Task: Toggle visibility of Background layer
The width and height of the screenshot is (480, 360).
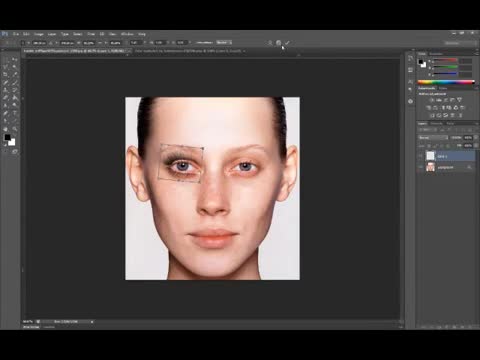Action: pos(421,167)
